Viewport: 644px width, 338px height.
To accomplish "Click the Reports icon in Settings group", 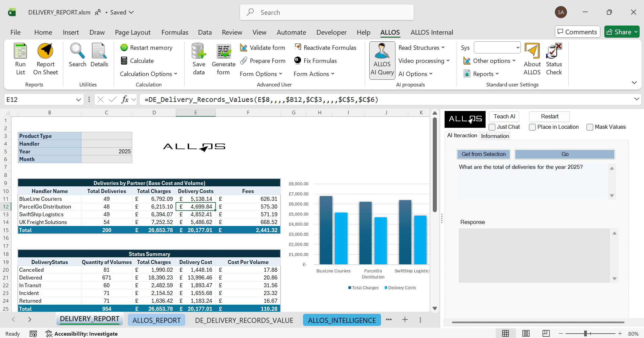I will coord(467,74).
